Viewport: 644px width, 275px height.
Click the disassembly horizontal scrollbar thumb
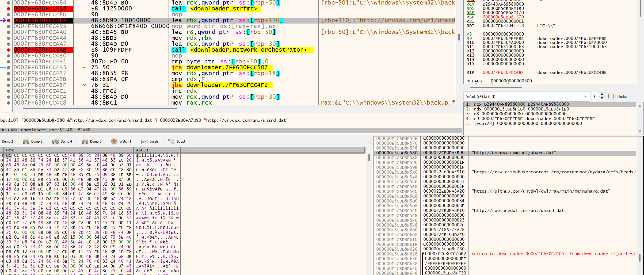click(x=100, y=108)
